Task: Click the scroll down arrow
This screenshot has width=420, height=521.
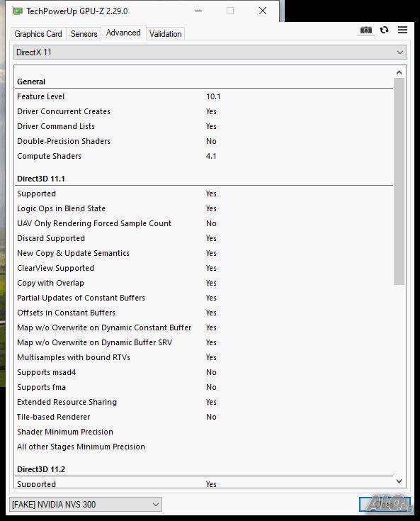Action: [x=399, y=481]
